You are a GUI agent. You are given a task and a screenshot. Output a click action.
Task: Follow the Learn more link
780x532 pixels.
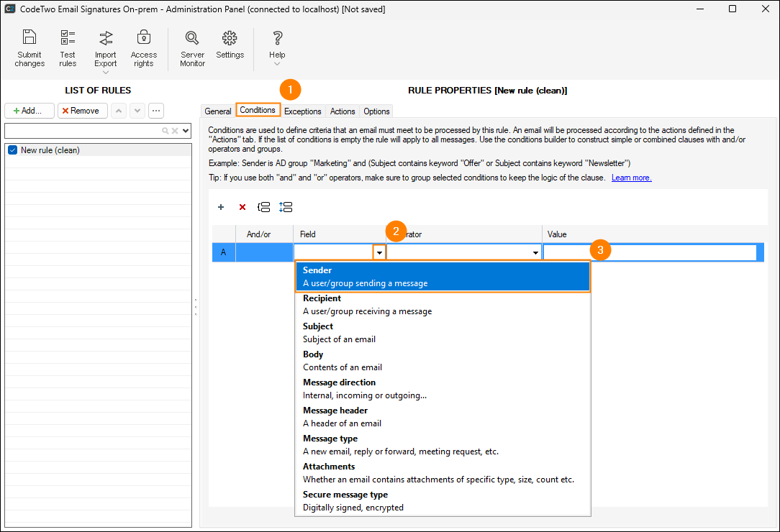pos(631,178)
